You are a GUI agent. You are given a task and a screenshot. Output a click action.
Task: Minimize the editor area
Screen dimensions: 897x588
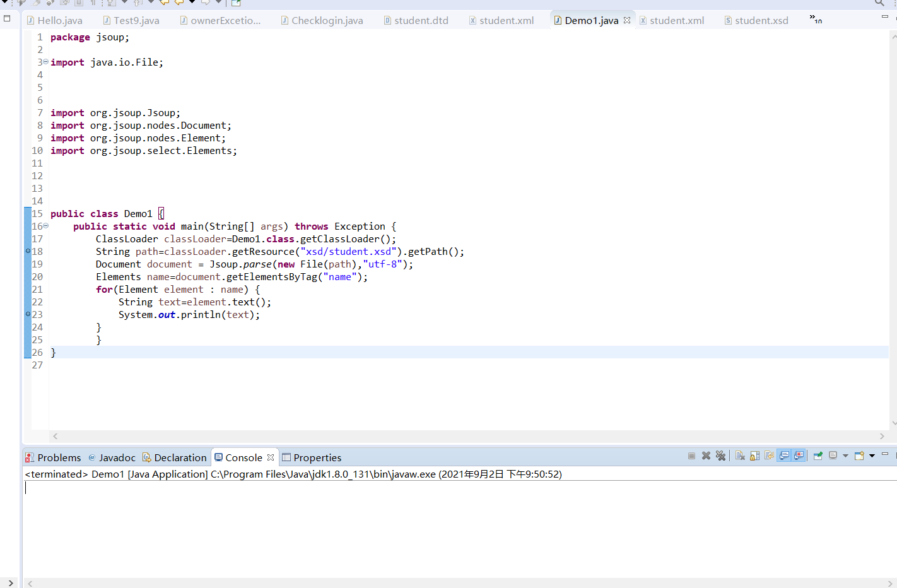(884, 17)
